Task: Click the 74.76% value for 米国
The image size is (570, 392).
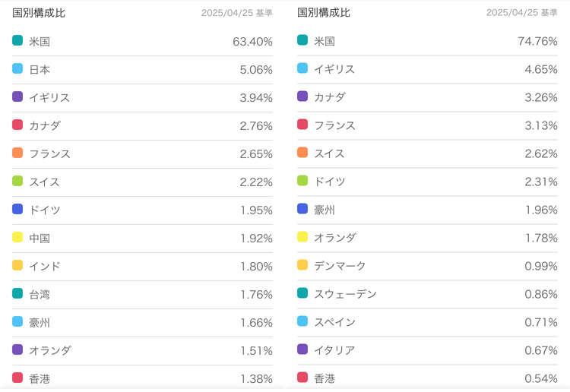Action: tap(537, 41)
